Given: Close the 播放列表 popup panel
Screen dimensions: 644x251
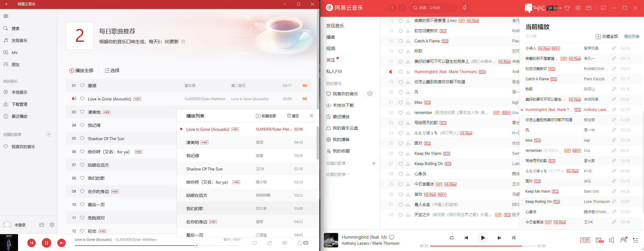Looking at the screenshot, I should coord(311,116).
